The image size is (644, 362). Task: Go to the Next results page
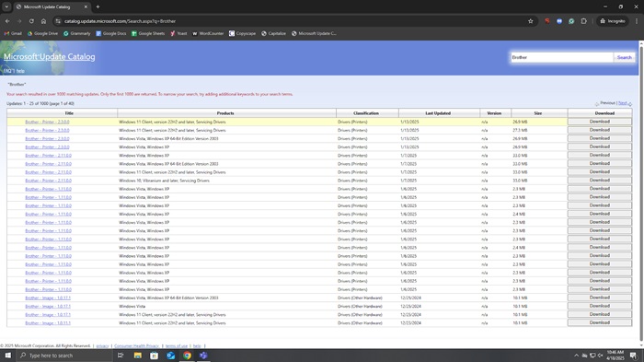623,103
